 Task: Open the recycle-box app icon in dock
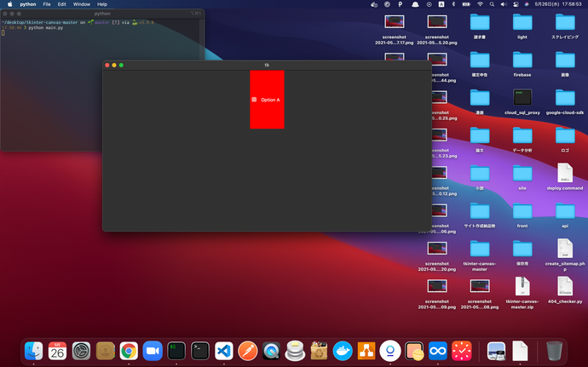coord(319,352)
